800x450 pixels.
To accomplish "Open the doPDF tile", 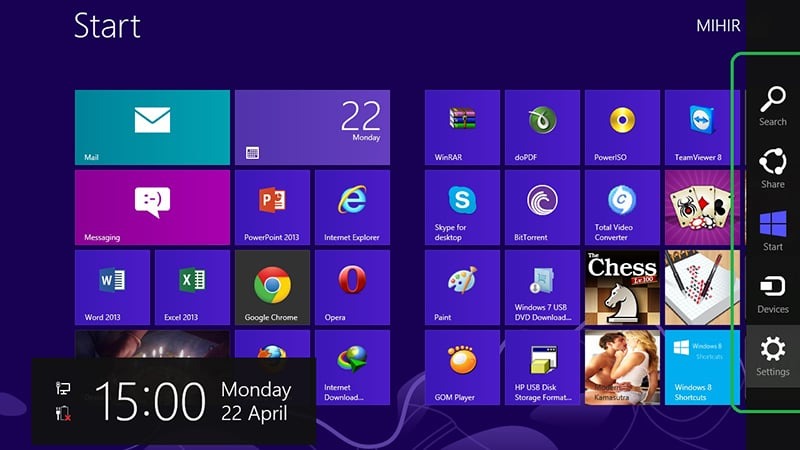I will [x=542, y=128].
